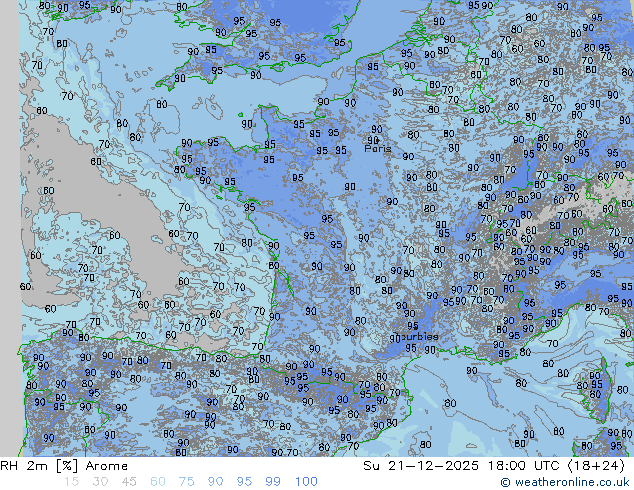This screenshot has height=490, width=634.
Task: Select the 100 value in legend
Action: click(x=306, y=482)
